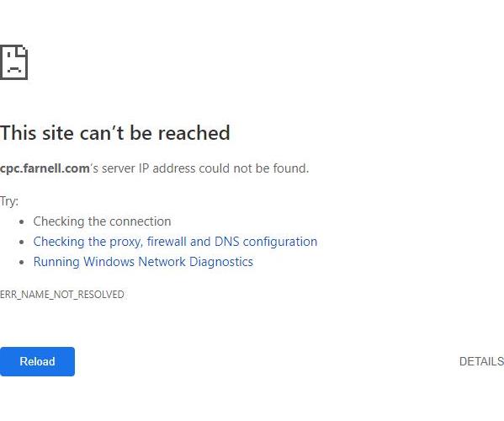Click the bullet beside Windows Network Diagnostics
504x421 pixels.
tap(22, 262)
